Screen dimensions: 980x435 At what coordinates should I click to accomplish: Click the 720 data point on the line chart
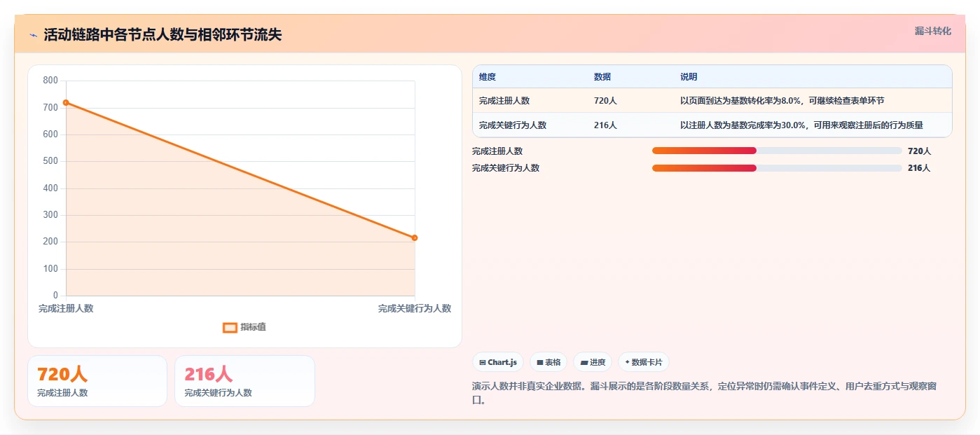[x=66, y=103]
